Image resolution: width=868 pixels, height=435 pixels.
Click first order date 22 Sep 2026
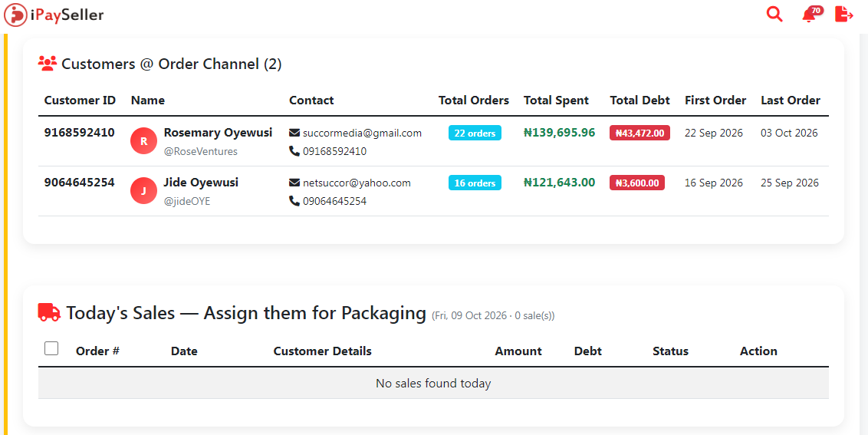click(714, 133)
